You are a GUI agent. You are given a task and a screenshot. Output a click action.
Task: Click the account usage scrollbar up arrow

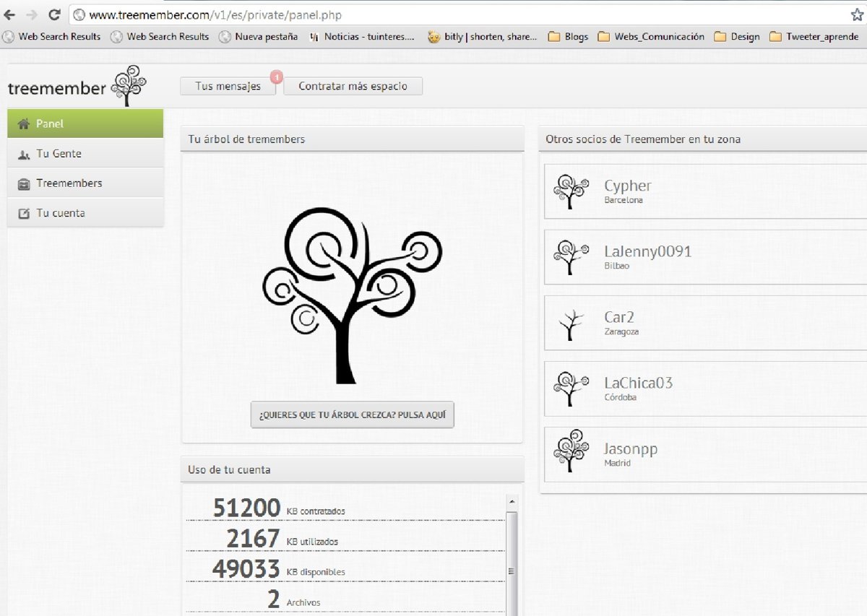(512, 501)
